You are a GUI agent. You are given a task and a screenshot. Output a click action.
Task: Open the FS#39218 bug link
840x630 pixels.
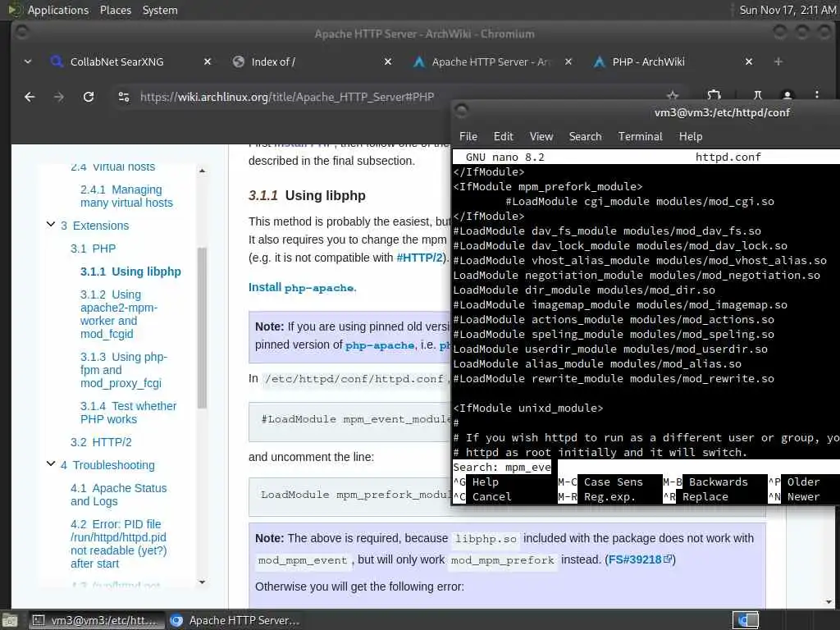(640, 559)
